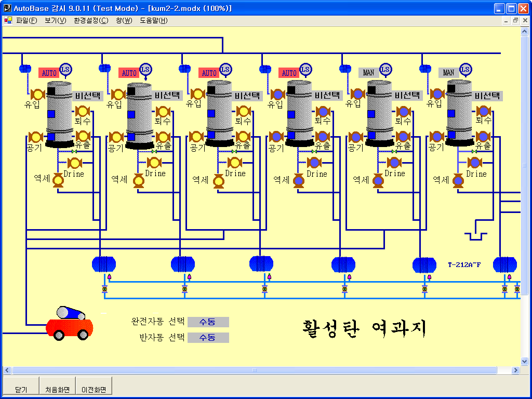This screenshot has width=532, height=399.
Task: Click the 공기 valve of the third tank
Action: (x=196, y=137)
